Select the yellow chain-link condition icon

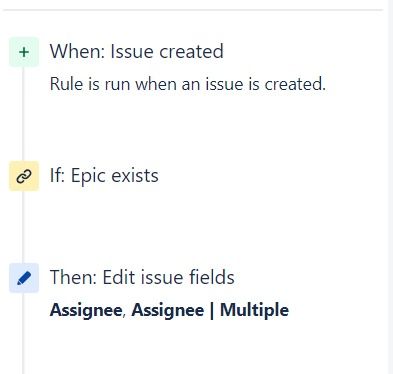24,176
